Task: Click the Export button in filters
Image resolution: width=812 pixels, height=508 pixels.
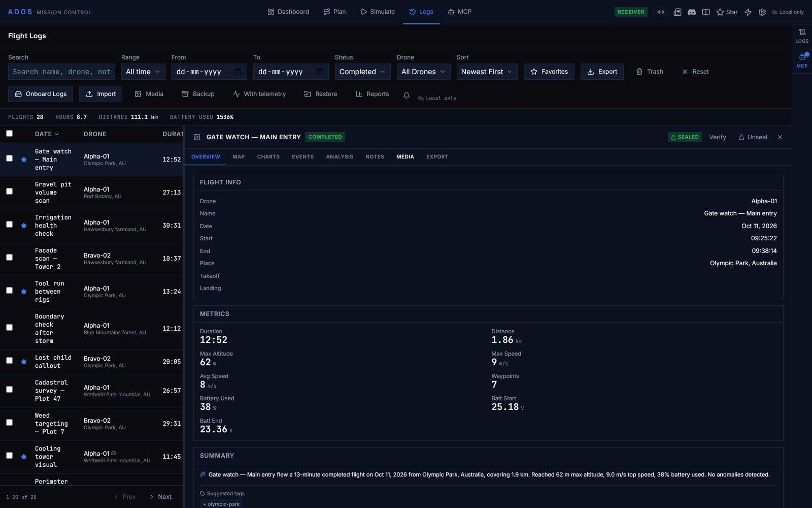Action: point(602,72)
